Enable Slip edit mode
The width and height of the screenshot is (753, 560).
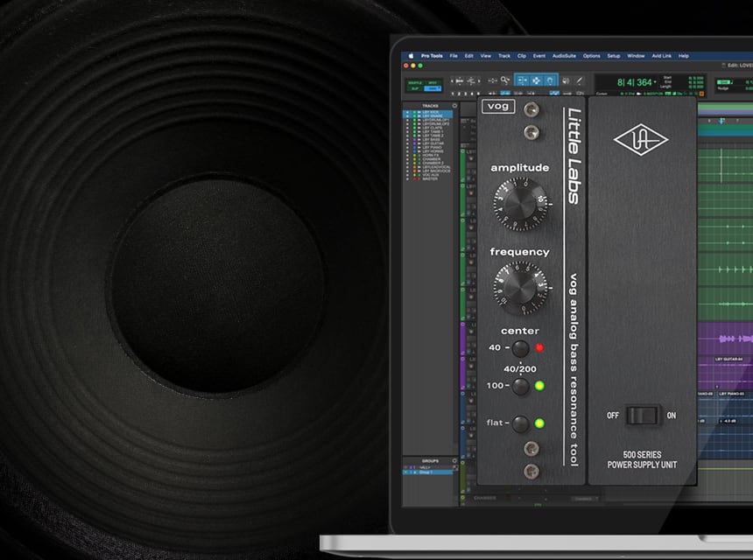coord(415,88)
